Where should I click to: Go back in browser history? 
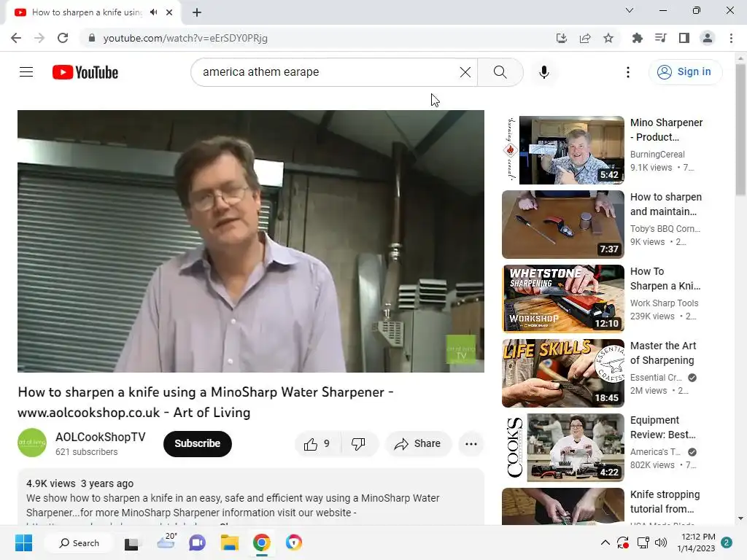(x=16, y=38)
